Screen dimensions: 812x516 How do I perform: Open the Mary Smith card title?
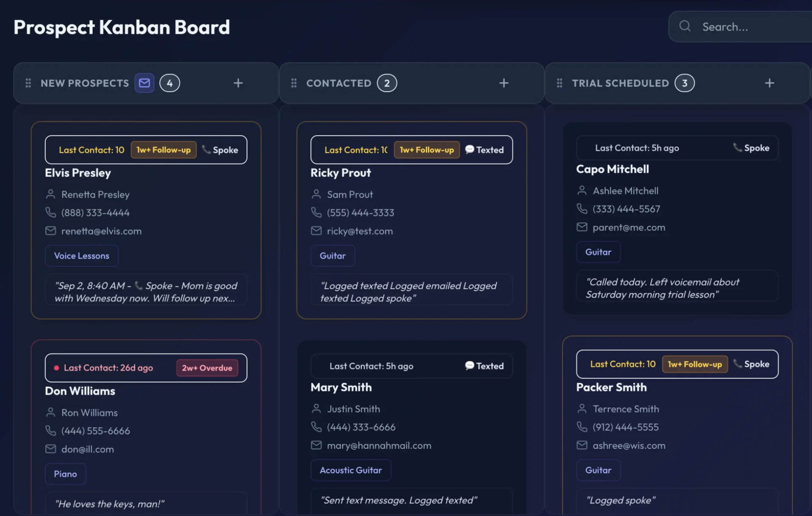click(x=341, y=387)
